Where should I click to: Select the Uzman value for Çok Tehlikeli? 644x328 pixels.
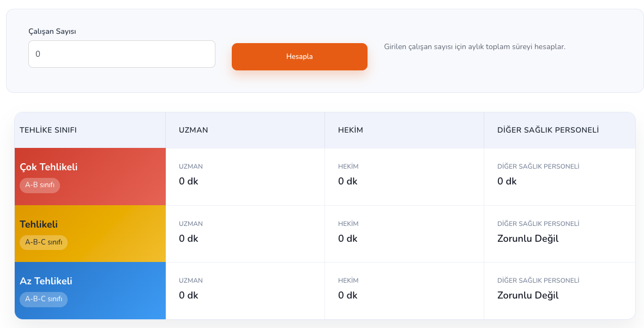[189, 181]
